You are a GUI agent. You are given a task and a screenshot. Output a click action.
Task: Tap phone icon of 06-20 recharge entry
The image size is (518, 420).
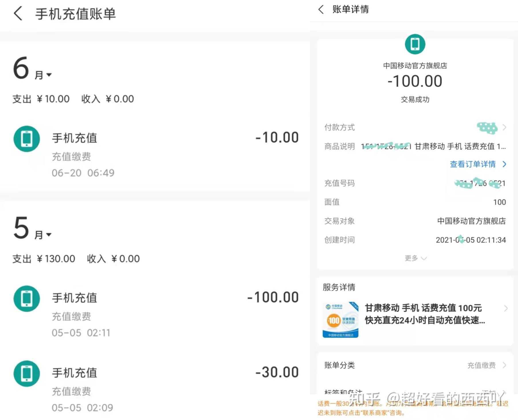pyautogui.click(x=27, y=139)
